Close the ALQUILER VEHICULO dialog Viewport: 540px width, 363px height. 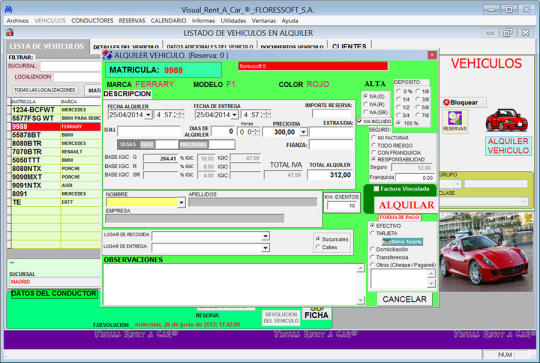click(432, 55)
